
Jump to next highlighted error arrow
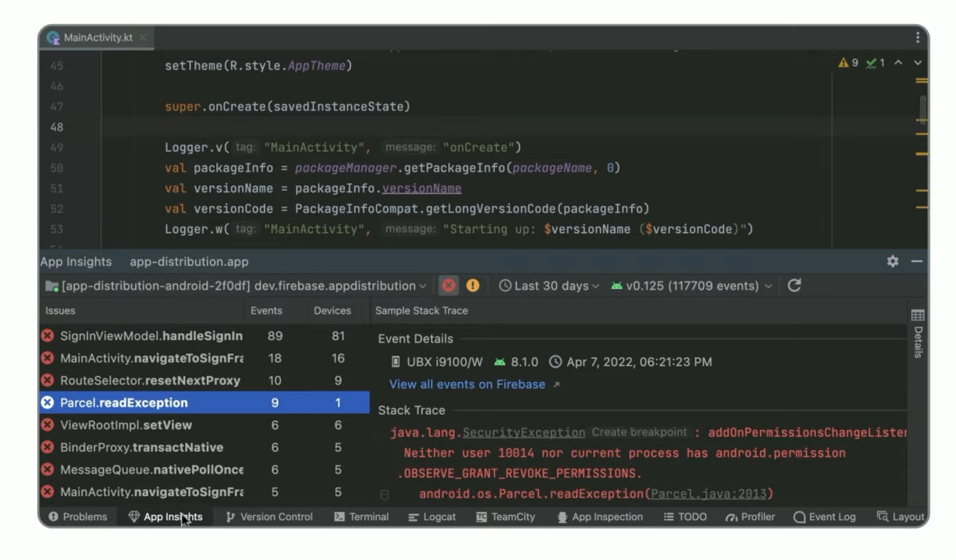(917, 63)
